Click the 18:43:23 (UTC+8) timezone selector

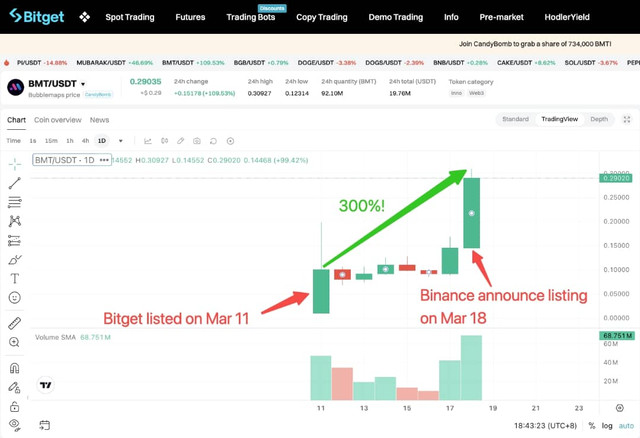(x=545, y=426)
